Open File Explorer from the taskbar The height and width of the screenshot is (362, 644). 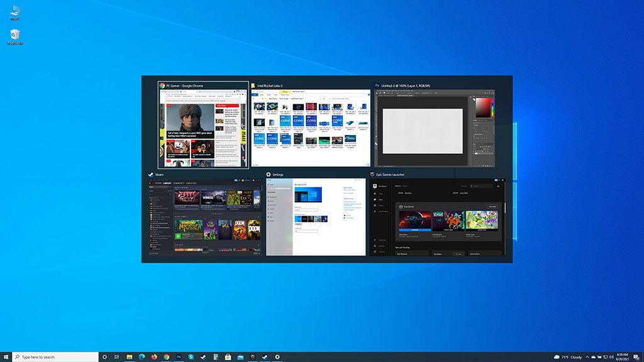pyautogui.click(x=129, y=356)
